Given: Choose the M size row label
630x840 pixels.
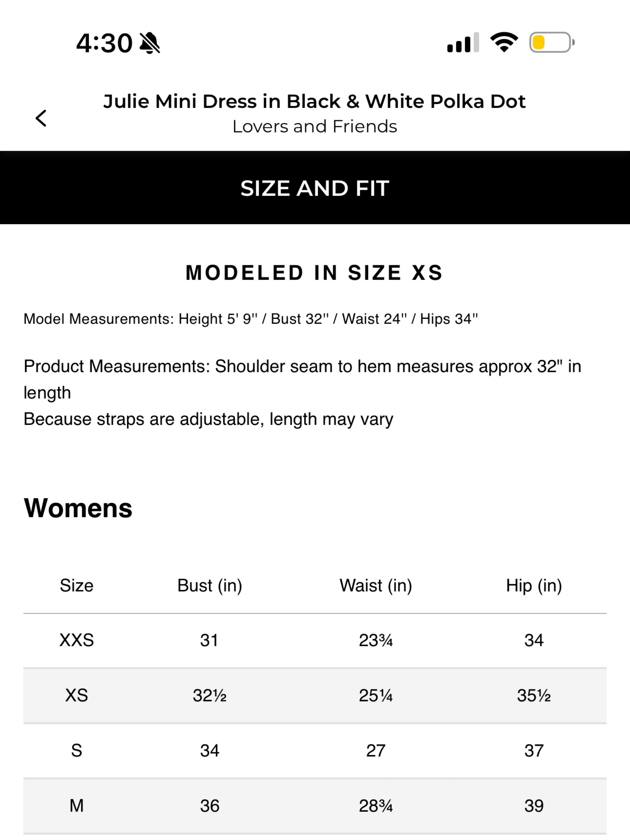Looking at the screenshot, I should click(x=76, y=805).
